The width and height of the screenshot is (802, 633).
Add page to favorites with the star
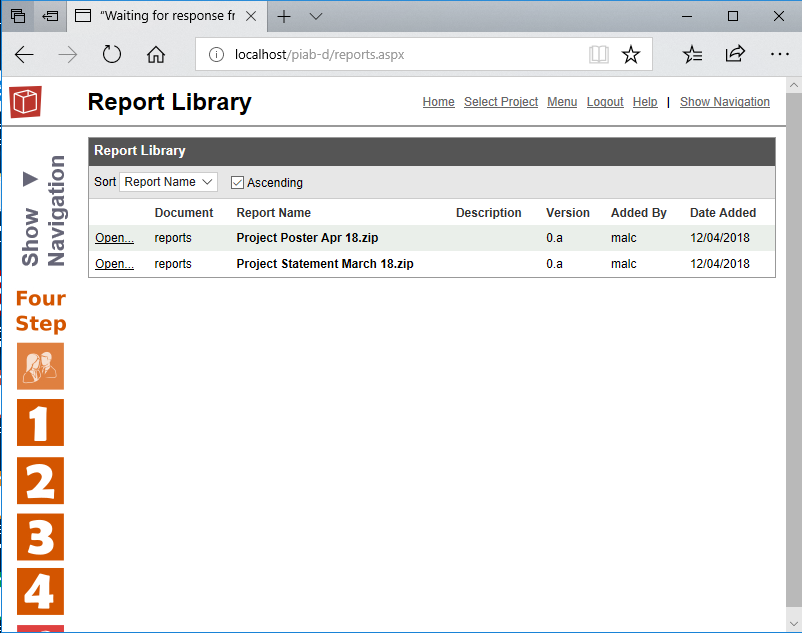(x=631, y=54)
